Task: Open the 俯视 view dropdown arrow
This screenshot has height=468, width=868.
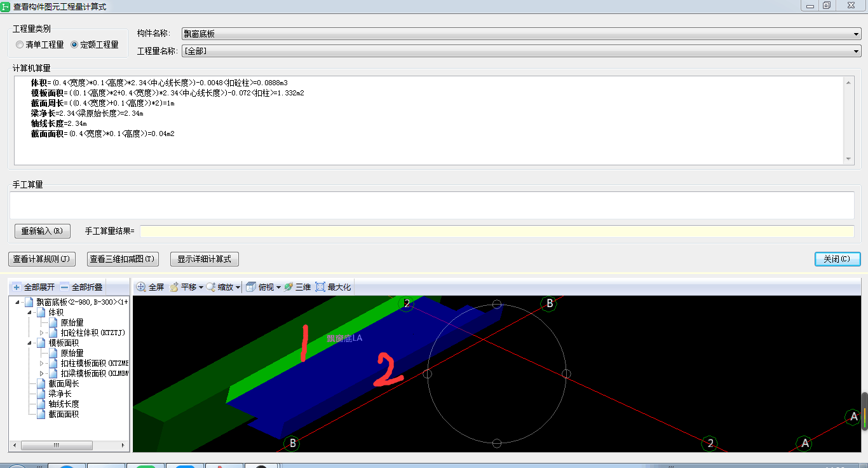Action: tap(278, 287)
